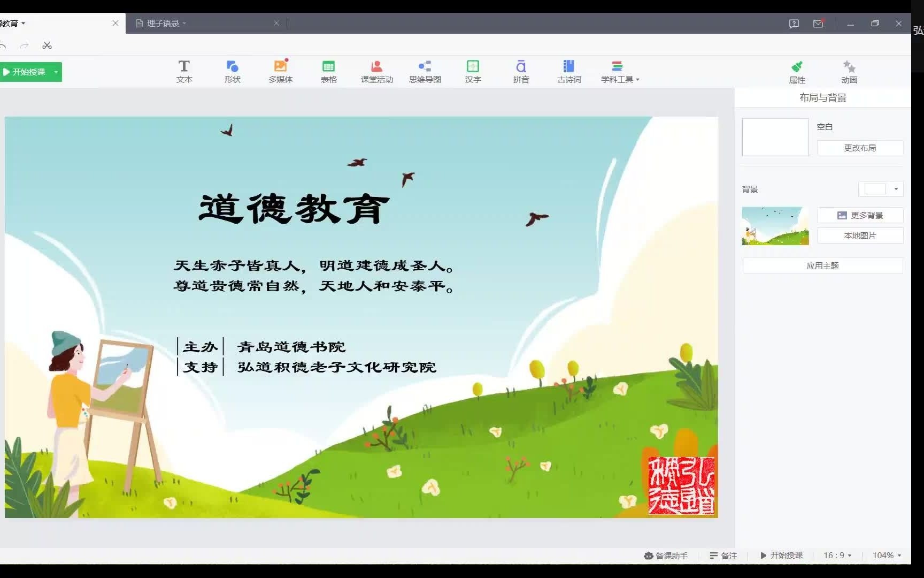
Task: Open the 汉字 Chinese character tool
Action: pos(473,71)
